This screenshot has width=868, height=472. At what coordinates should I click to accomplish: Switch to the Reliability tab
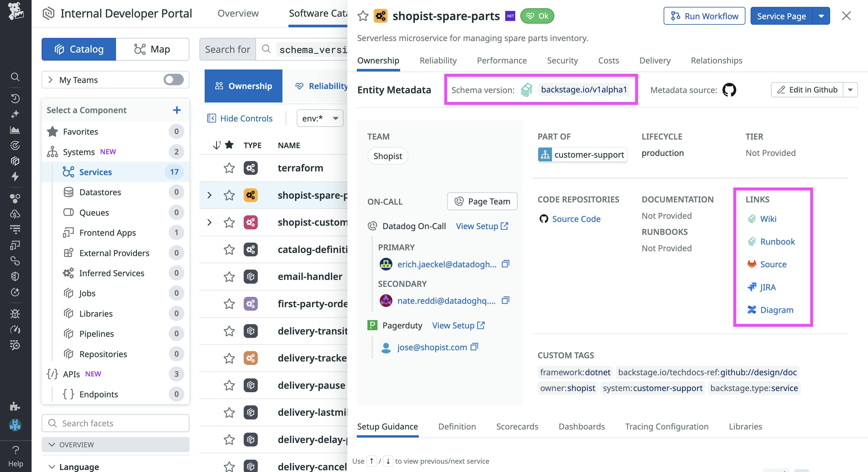click(x=438, y=60)
